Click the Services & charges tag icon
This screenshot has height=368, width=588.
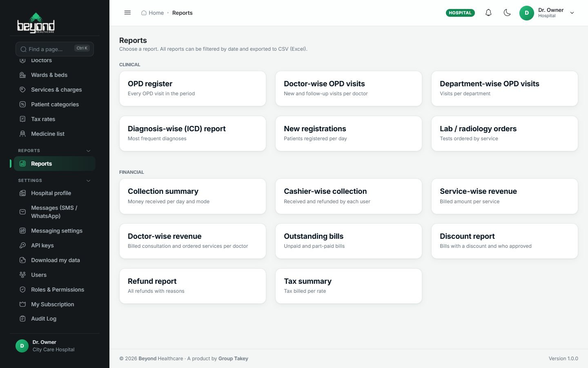[23, 90]
